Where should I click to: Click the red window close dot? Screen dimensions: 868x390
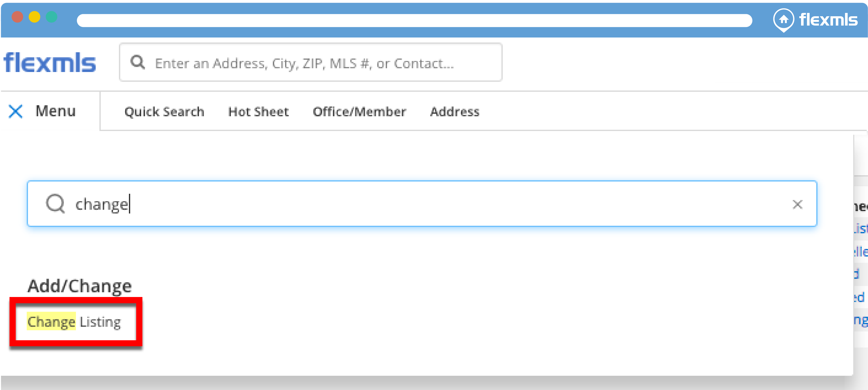click(17, 17)
